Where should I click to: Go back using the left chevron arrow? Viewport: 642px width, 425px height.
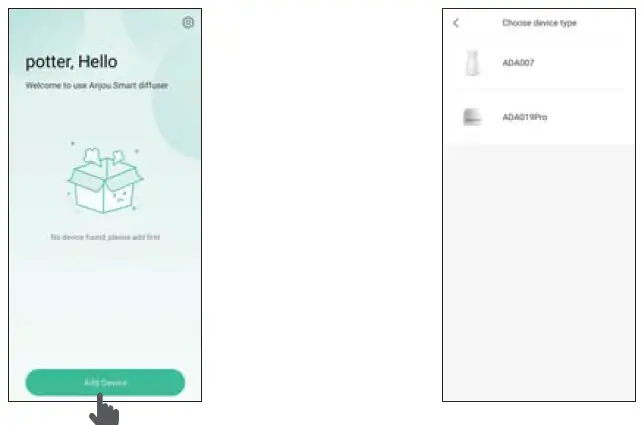click(456, 23)
